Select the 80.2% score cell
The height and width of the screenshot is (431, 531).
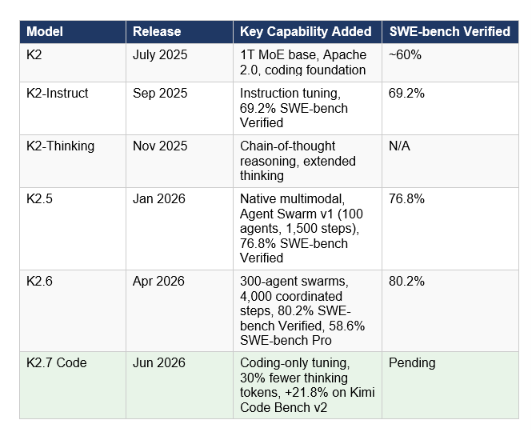click(450, 311)
